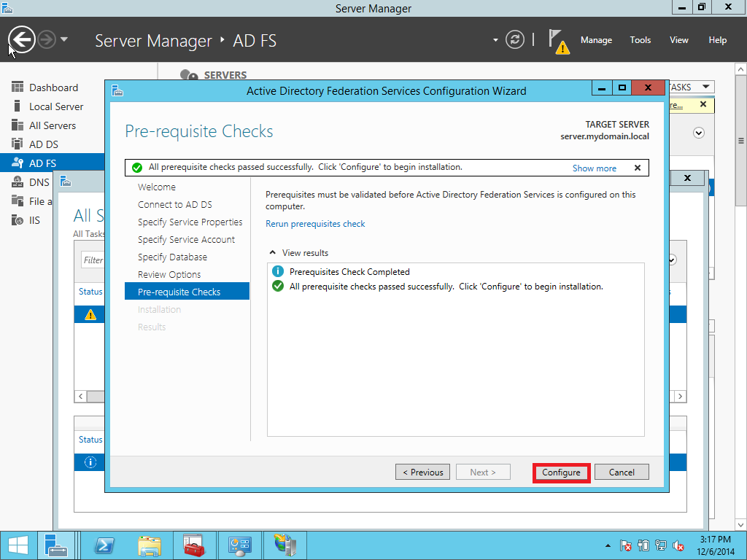Open the Manage menu
This screenshot has height=560, width=747.
click(596, 40)
